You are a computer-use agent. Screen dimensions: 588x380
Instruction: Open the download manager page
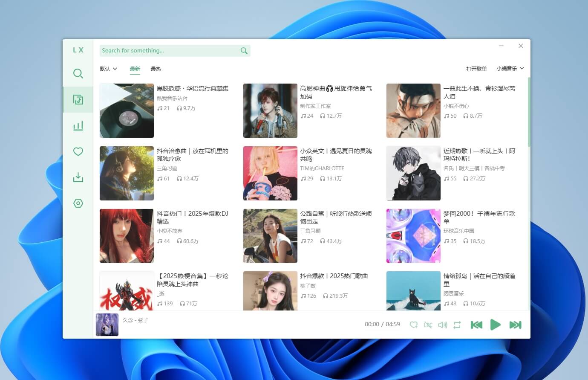coord(78,177)
